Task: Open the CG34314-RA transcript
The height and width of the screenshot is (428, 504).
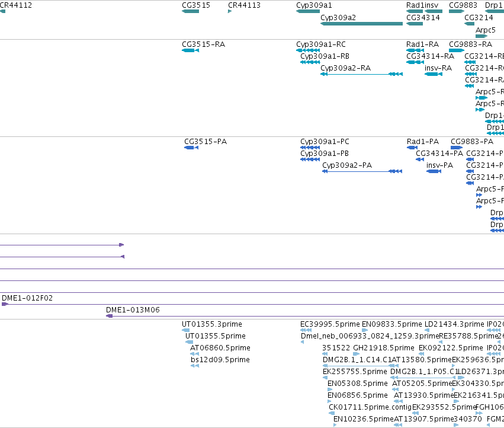Action: point(415,62)
